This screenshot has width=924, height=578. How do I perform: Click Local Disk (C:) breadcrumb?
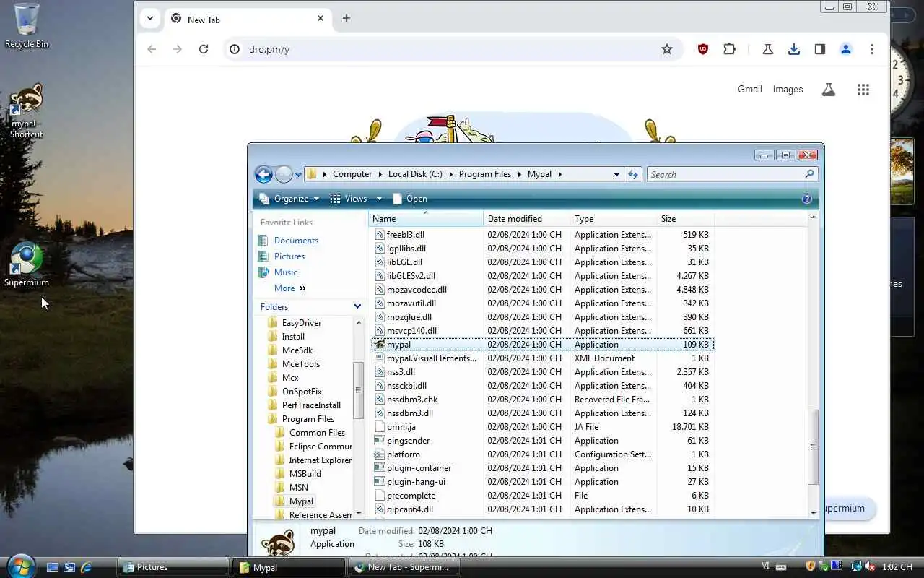(415, 174)
